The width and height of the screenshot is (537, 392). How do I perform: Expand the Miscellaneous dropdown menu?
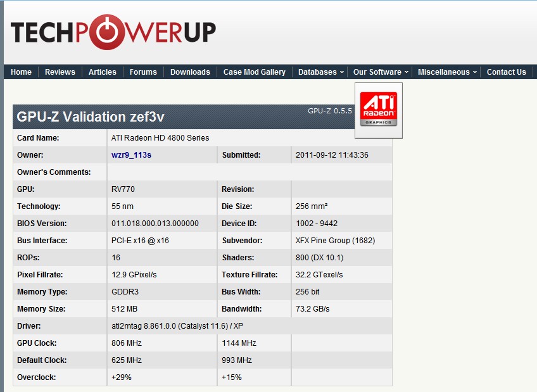447,72
